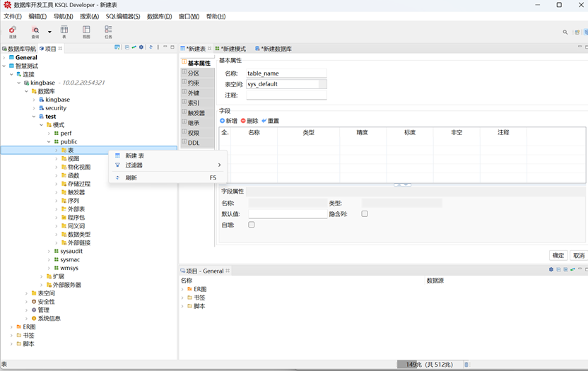Toggle the 隐含列 checkbox

click(x=365, y=213)
